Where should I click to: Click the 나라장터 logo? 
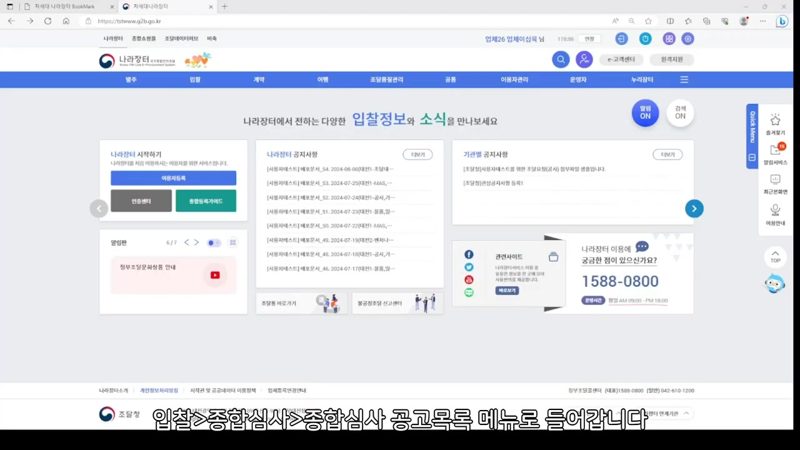pos(137,61)
